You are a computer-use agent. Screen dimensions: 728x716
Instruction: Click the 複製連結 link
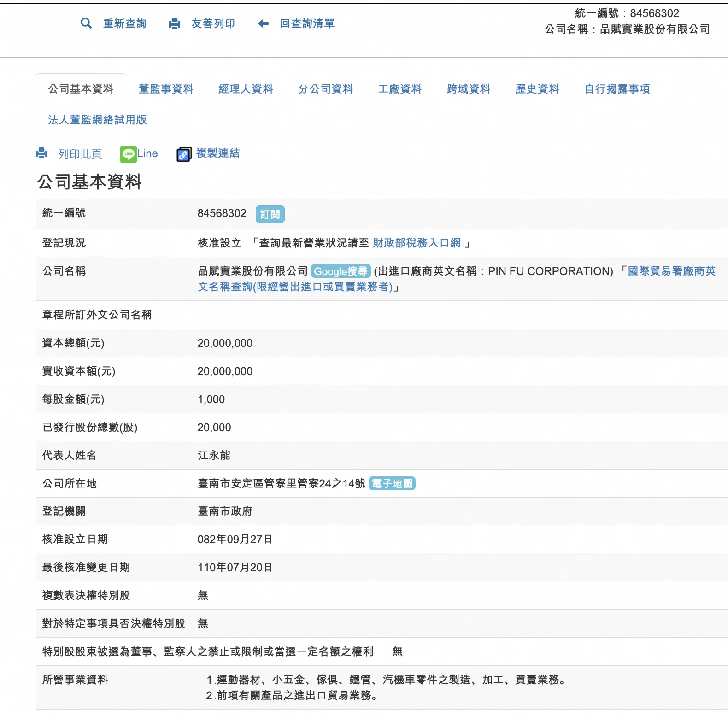[x=218, y=153]
